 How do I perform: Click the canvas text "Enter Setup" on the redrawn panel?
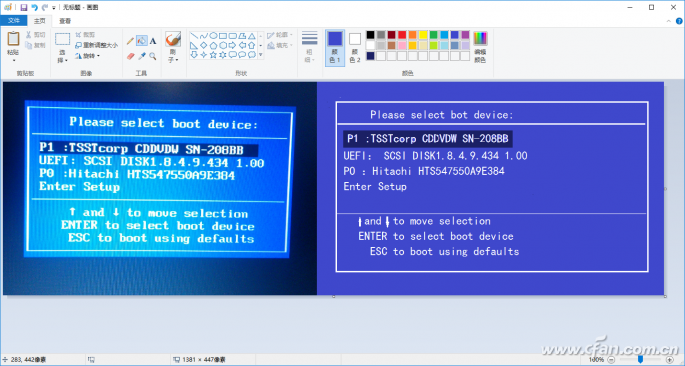[x=375, y=186]
